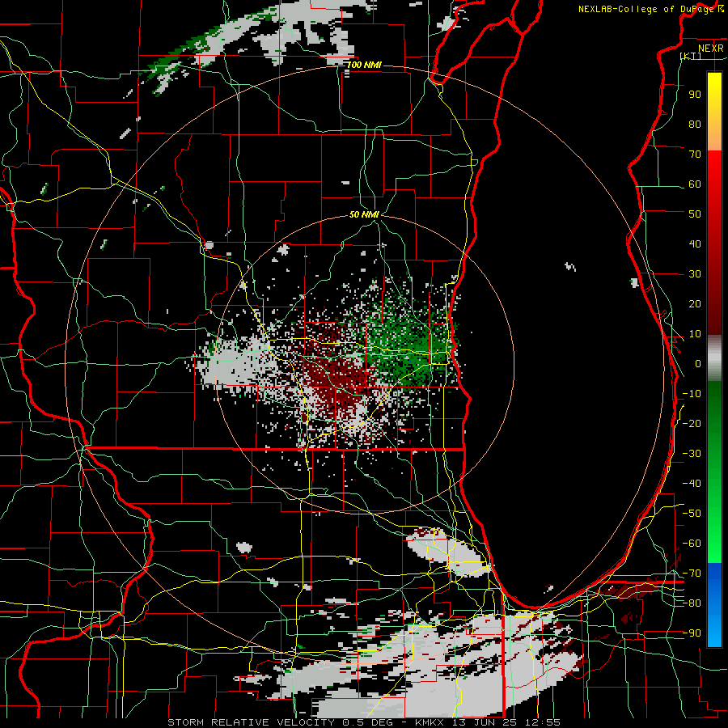The width and height of the screenshot is (728, 728).
Task: Click the 10 scale value
Action: 695,334
